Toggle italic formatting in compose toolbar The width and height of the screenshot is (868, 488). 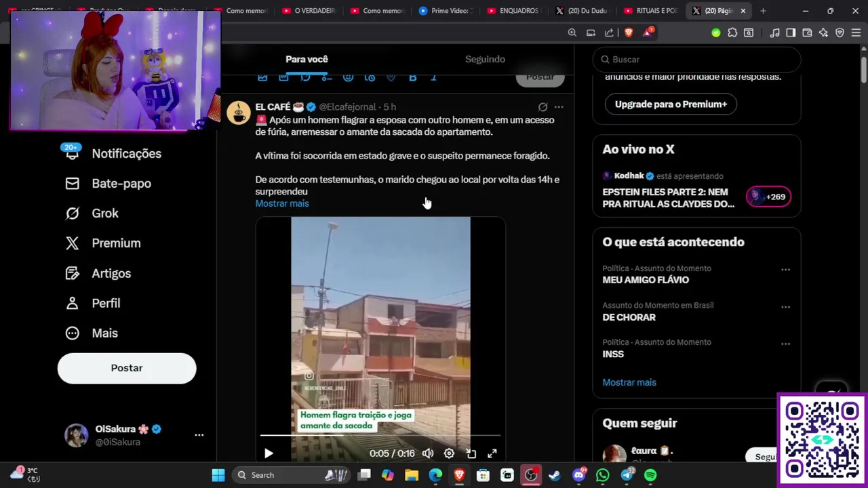(434, 77)
